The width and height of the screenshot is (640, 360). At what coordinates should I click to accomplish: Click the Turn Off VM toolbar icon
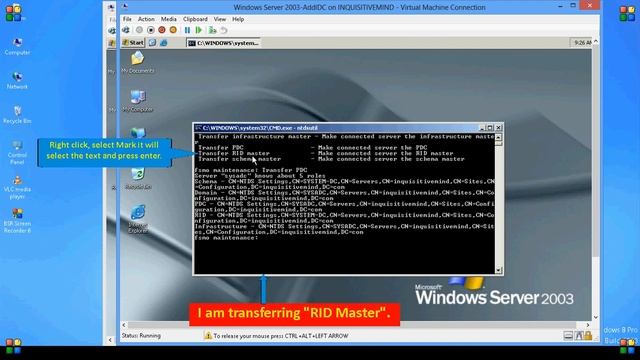[x=151, y=30]
